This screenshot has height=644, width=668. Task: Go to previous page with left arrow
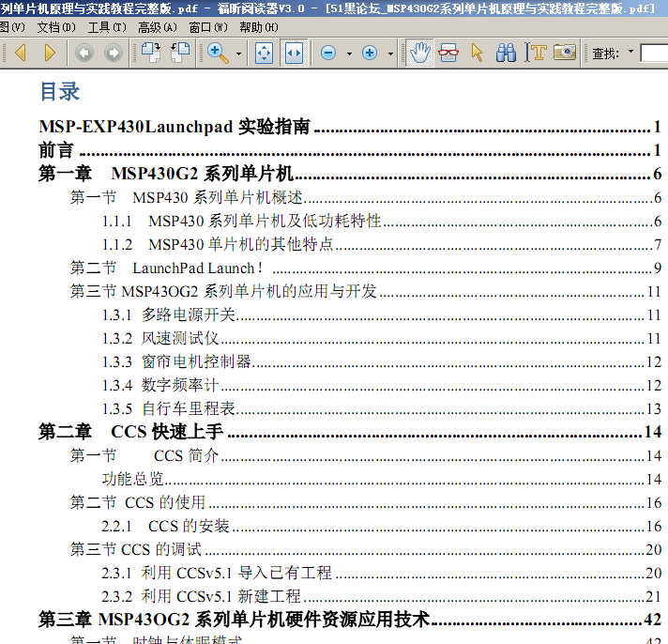[x=21, y=53]
